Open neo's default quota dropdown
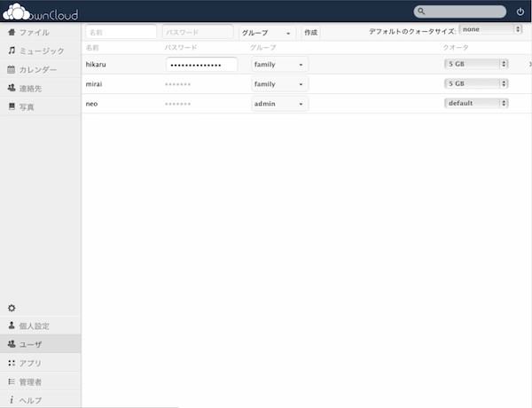Image resolution: width=532 pixels, height=408 pixels. [x=476, y=103]
